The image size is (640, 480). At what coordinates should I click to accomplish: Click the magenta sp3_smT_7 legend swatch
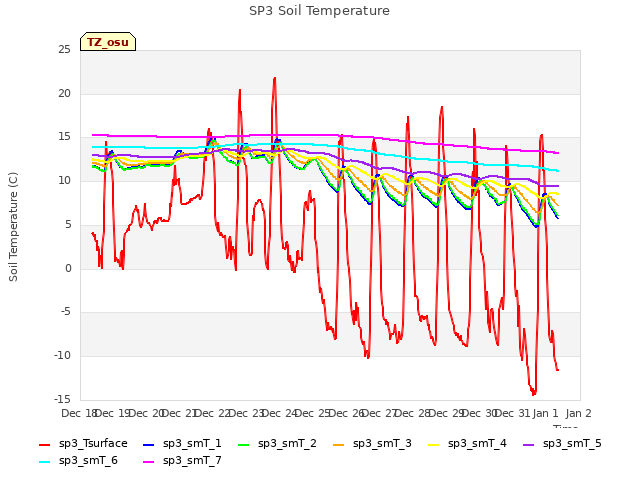(149, 462)
